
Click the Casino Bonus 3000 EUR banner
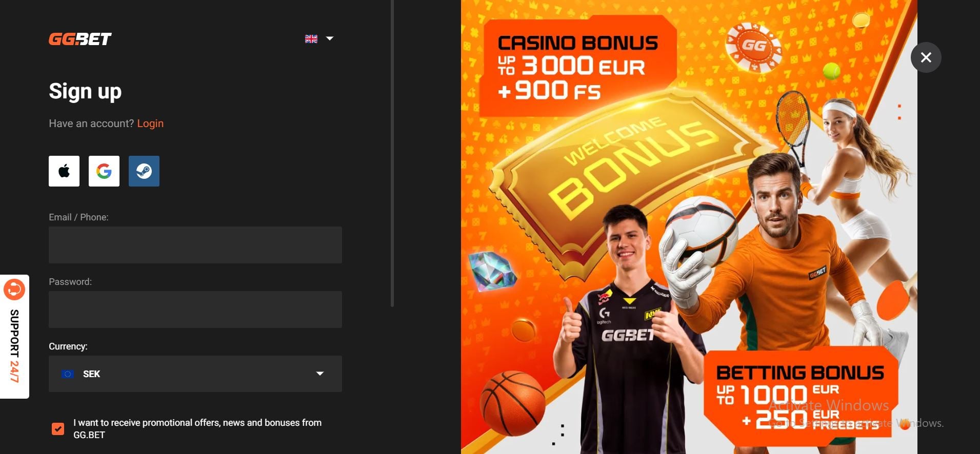pos(578,66)
